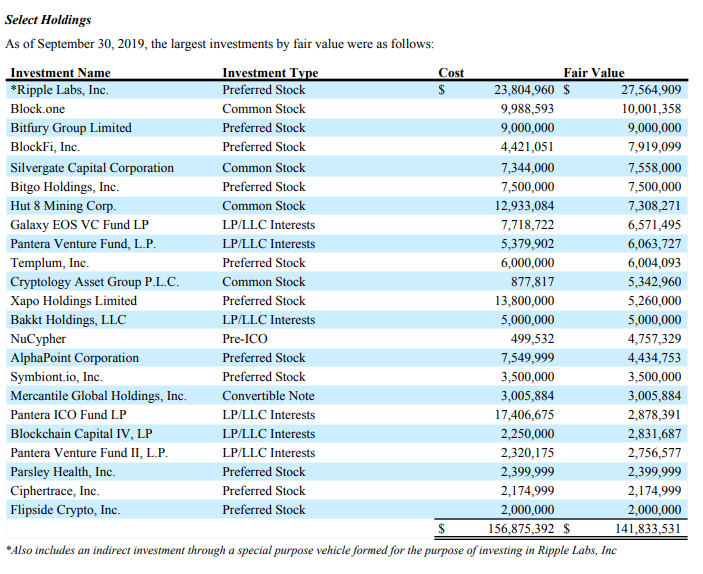The width and height of the screenshot is (703, 574).
Task: Click Xapo cost 13,800,000
Action: (x=524, y=300)
